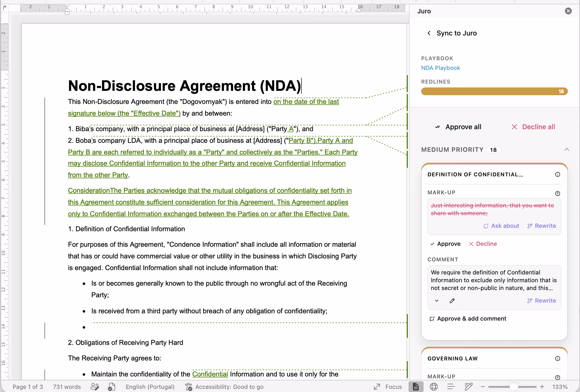Viewport: 580px width, 392px height.
Task: Open help for Governing Law Mark-up
Action: tap(558, 377)
